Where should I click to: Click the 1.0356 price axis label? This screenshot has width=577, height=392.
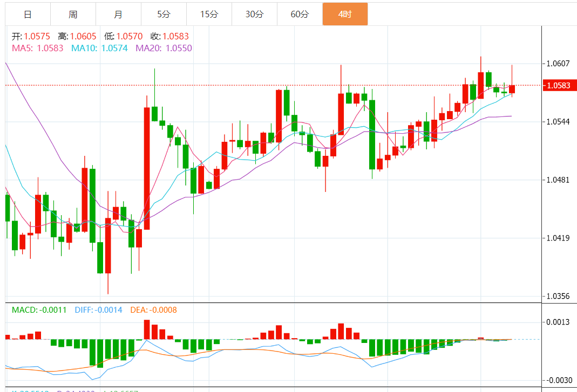click(558, 296)
